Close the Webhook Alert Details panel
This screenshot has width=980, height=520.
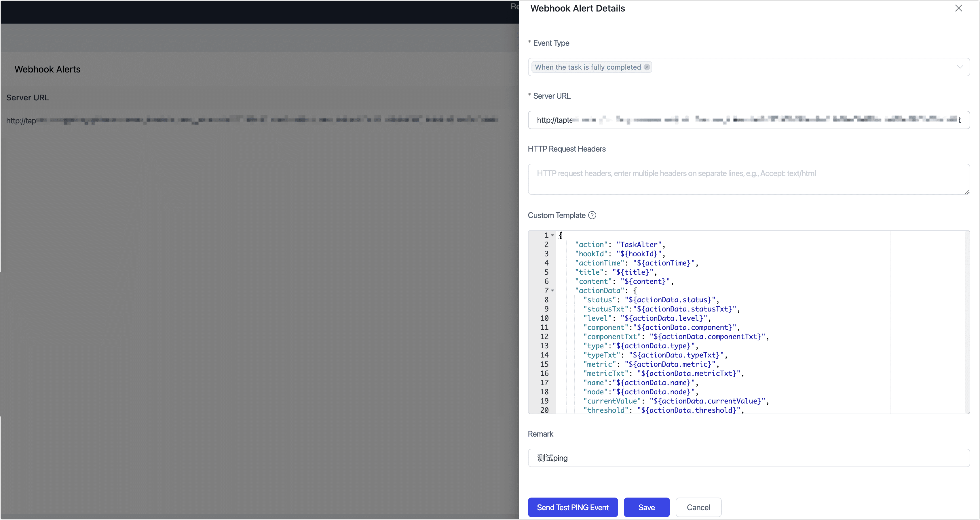point(958,8)
